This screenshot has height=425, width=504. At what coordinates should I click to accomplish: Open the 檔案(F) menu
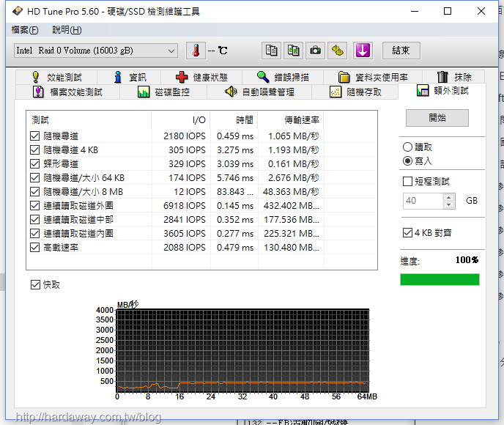pyautogui.click(x=25, y=30)
